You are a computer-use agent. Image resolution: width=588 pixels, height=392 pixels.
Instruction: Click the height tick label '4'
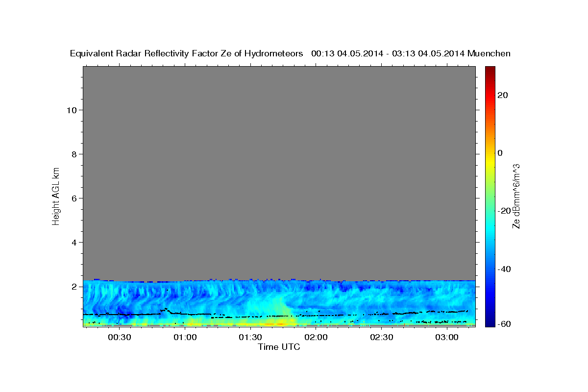[74, 242]
